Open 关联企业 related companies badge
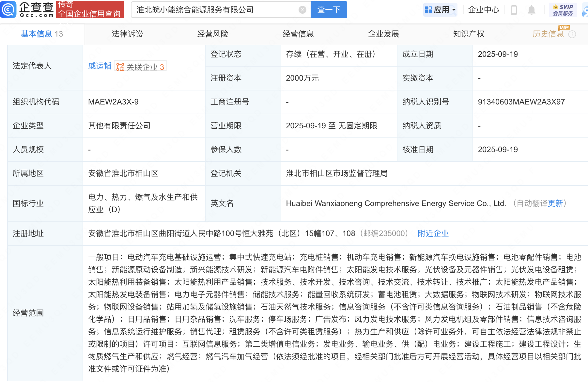The width and height of the screenshot is (588, 382). point(141,67)
